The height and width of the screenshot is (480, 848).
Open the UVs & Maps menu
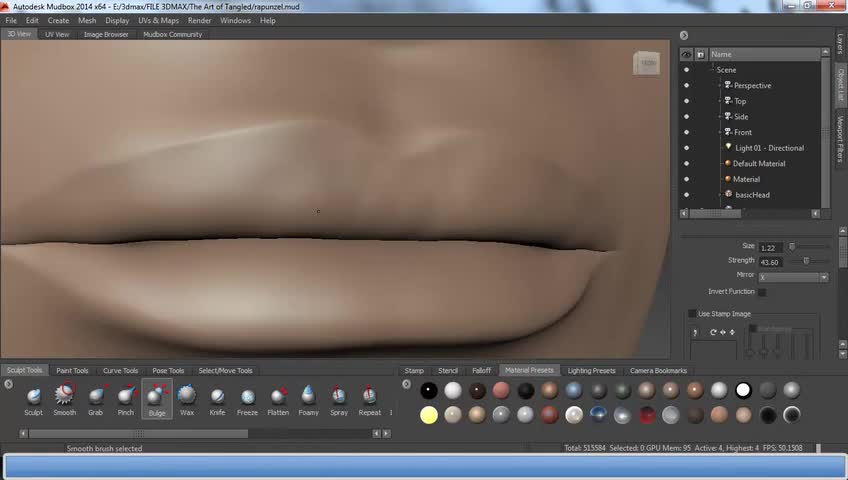click(x=158, y=21)
